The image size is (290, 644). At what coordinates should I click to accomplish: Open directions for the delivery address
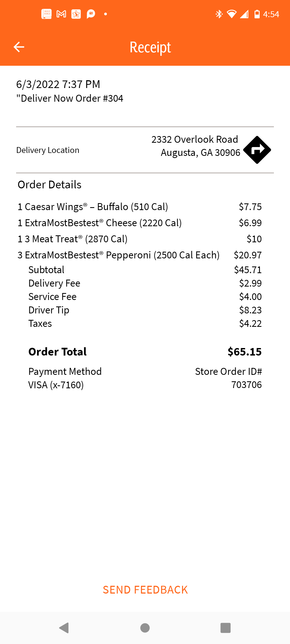pyautogui.click(x=257, y=150)
